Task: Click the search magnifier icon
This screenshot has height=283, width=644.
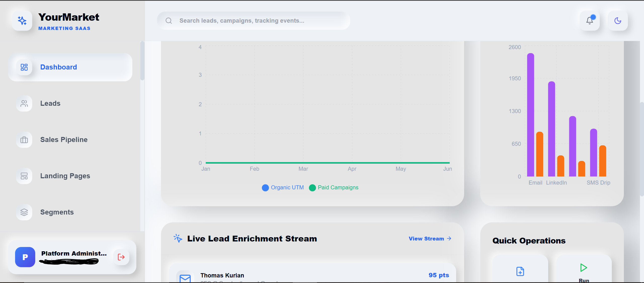Action: tap(169, 21)
